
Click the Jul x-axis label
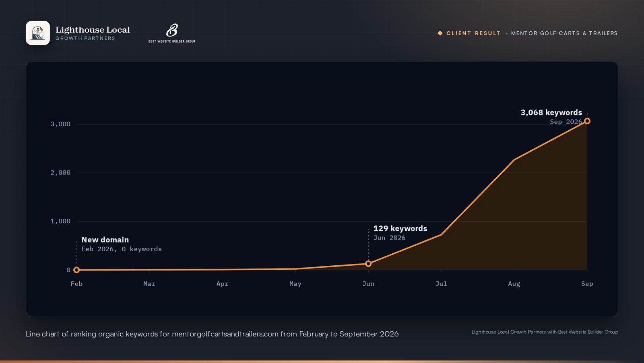coord(441,284)
